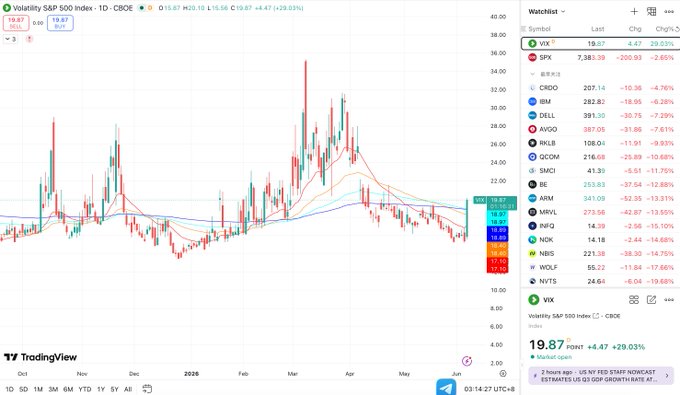The width and height of the screenshot is (680, 395).
Task: Open the go-to-date calendar icon
Action: [147, 389]
